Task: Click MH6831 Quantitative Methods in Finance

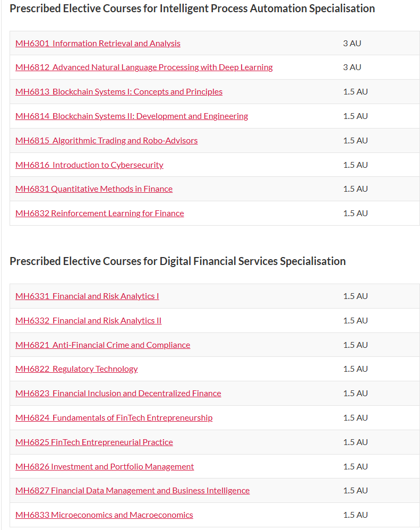Action: click(x=94, y=189)
